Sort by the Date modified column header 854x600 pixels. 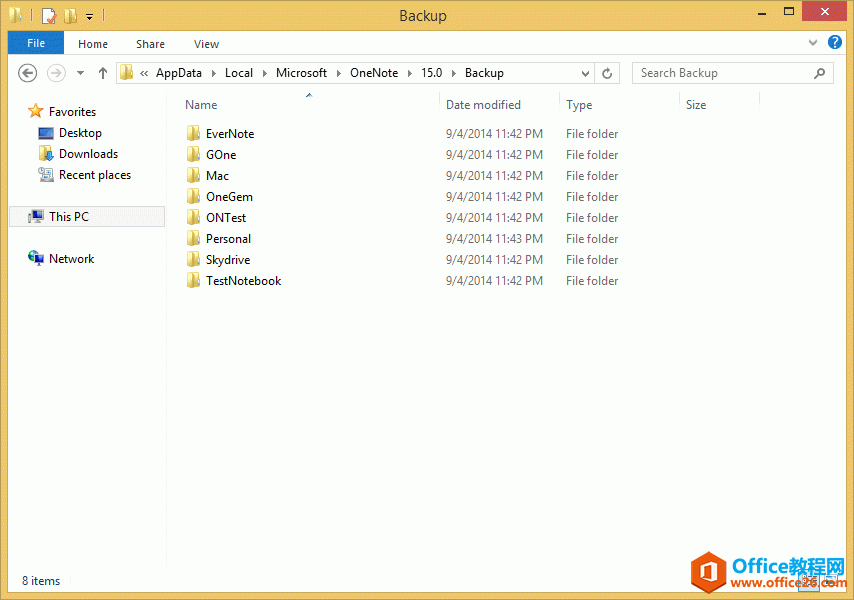coord(483,105)
